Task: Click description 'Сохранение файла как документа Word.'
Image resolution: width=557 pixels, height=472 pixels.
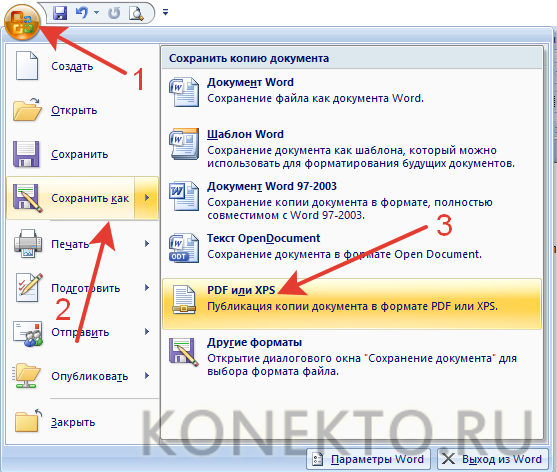Action: pyautogui.click(x=315, y=98)
